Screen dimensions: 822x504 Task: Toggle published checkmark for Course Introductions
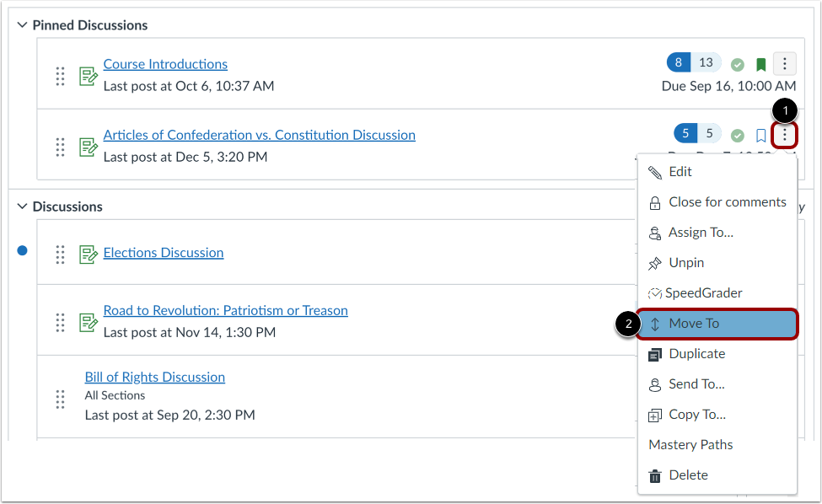click(737, 64)
